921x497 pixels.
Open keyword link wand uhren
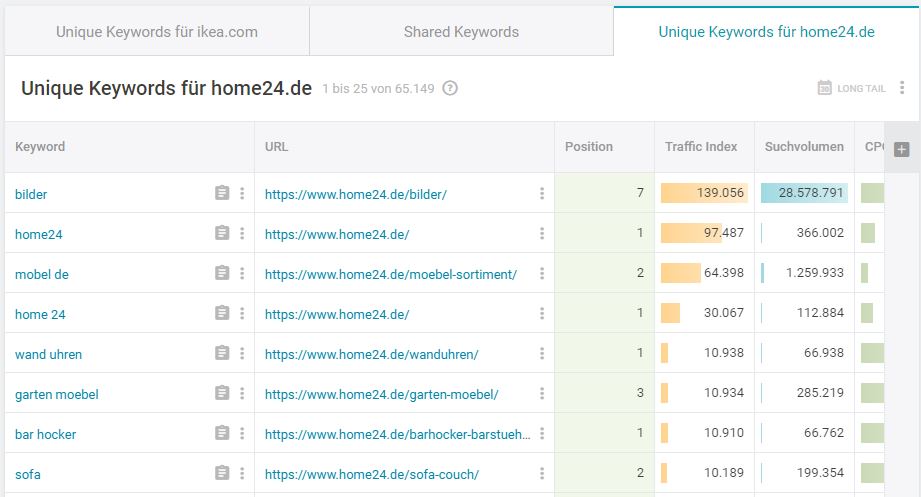click(x=49, y=354)
